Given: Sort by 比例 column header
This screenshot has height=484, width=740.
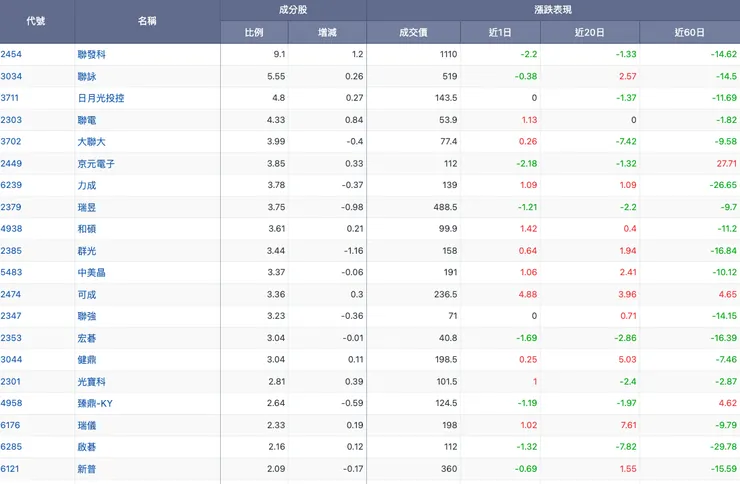Looking at the screenshot, I should (x=254, y=33).
